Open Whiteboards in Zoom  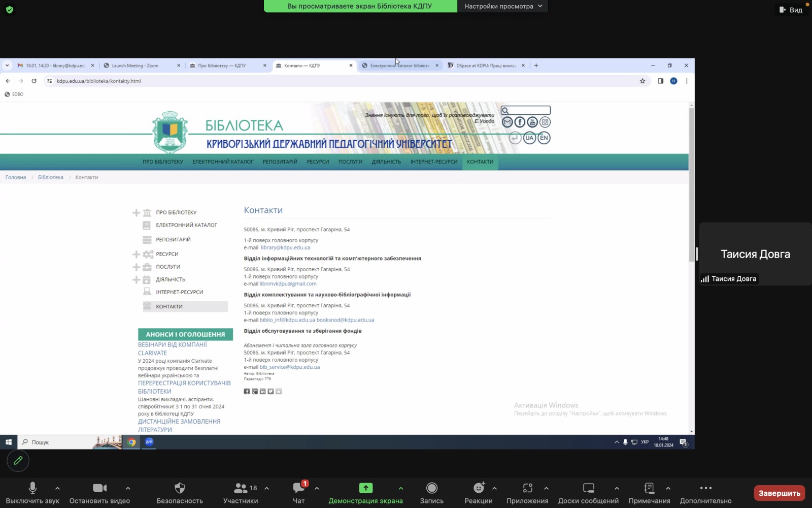click(589, 493)
